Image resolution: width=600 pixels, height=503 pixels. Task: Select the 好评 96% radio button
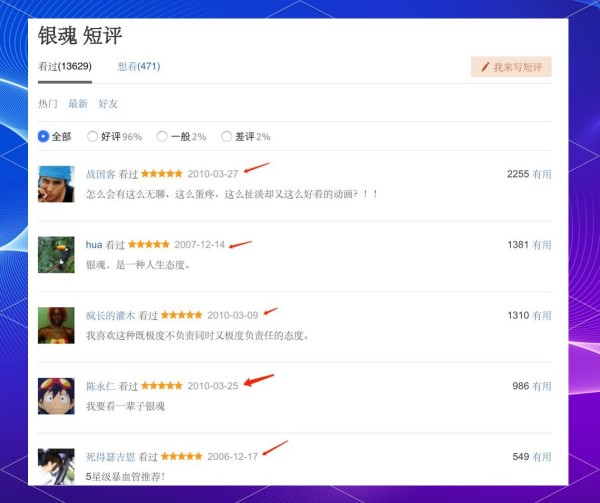click(93, 136)
